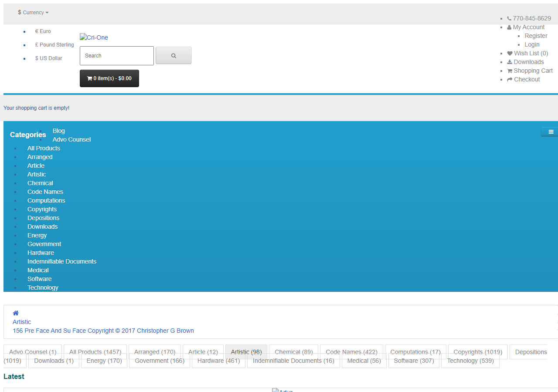Select Pound Sterling currency

pyautogui.click(x=54, y=45)
